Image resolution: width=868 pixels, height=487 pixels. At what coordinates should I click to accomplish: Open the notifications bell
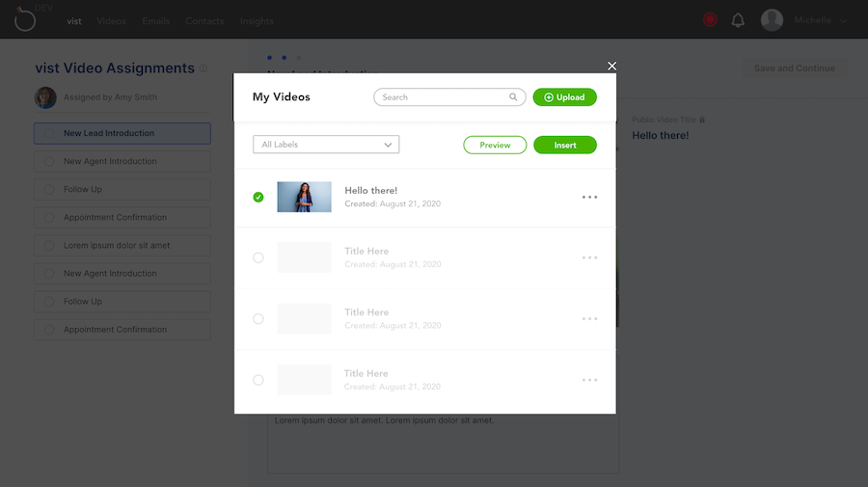tap(738, 20)
